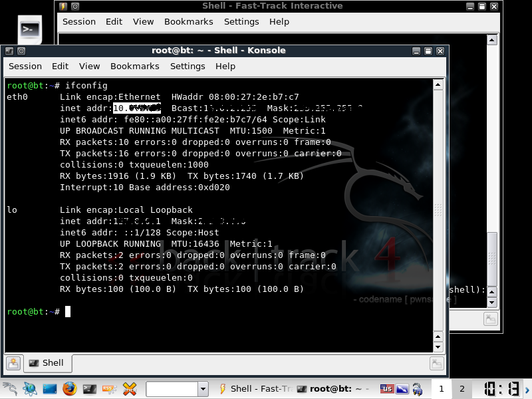
Task: Click Fast-Track scrollbar top up arrow
Action: (x=492, y=40)
